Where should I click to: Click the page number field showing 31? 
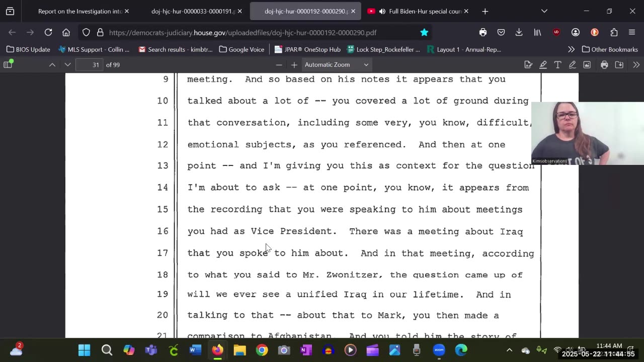coord(89,64)
